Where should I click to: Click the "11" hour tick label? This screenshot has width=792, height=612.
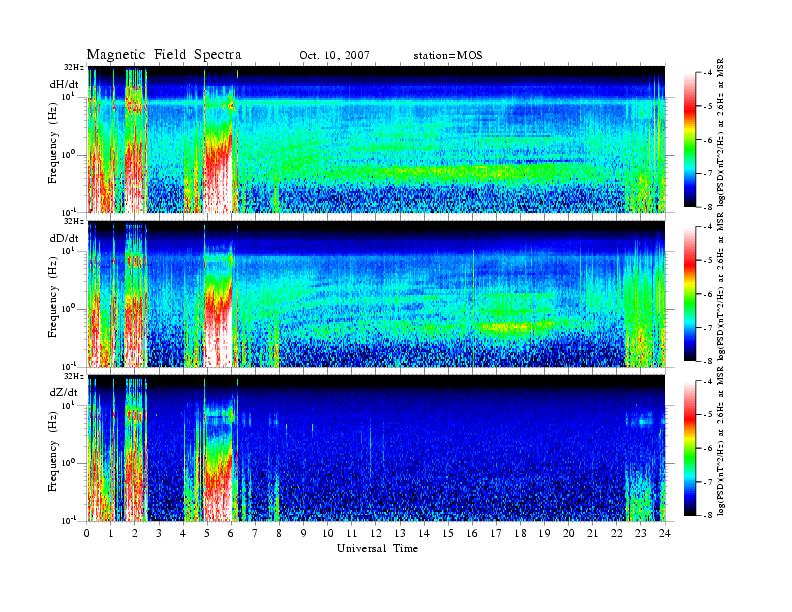(x=352, y=533)
